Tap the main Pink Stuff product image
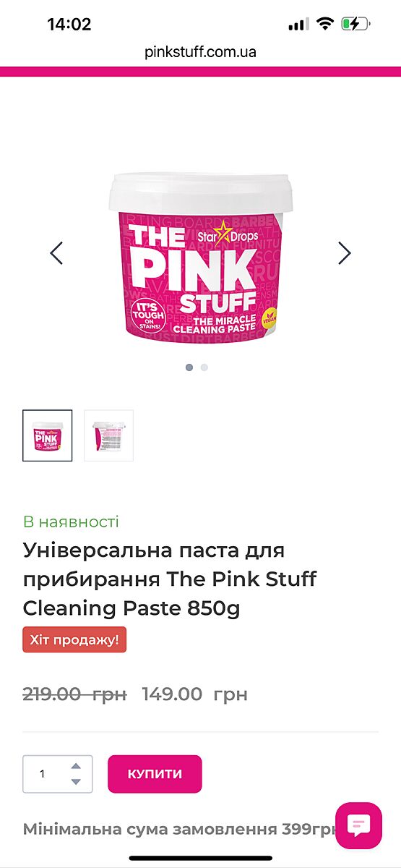This screenshot has height=868, width=401. click(x=200, y=257)
